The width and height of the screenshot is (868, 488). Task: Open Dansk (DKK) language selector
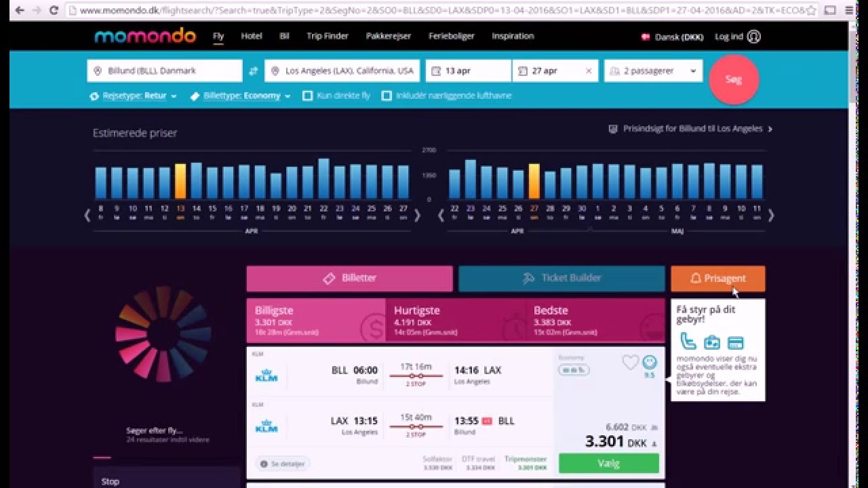click(671, 37)
